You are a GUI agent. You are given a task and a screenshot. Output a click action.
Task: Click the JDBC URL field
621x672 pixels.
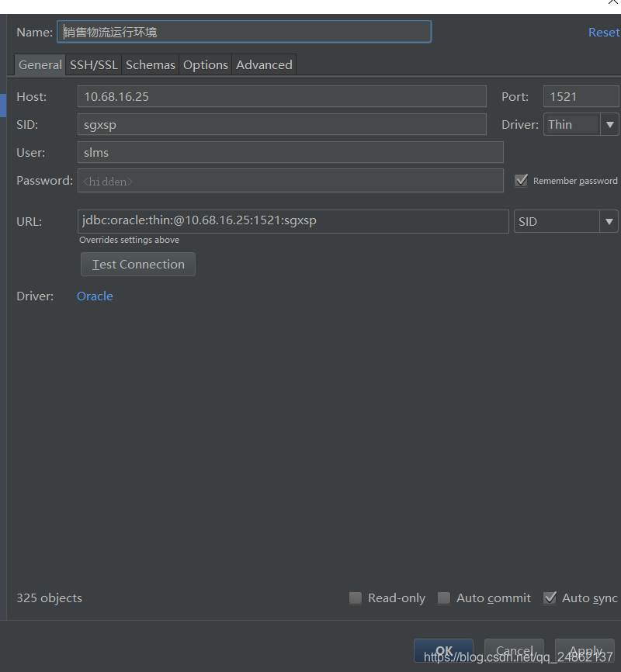tap(293, 221)
